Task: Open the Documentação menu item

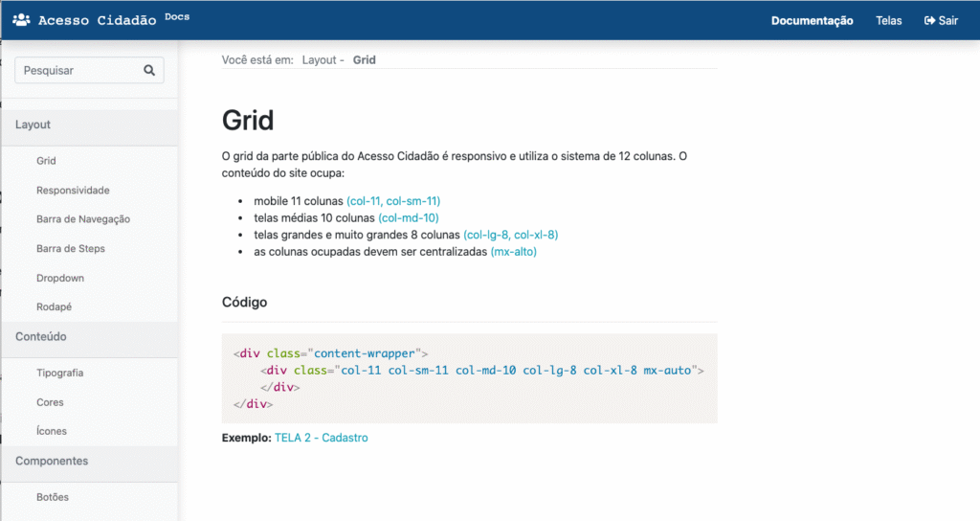Action: tap(812, 21)
